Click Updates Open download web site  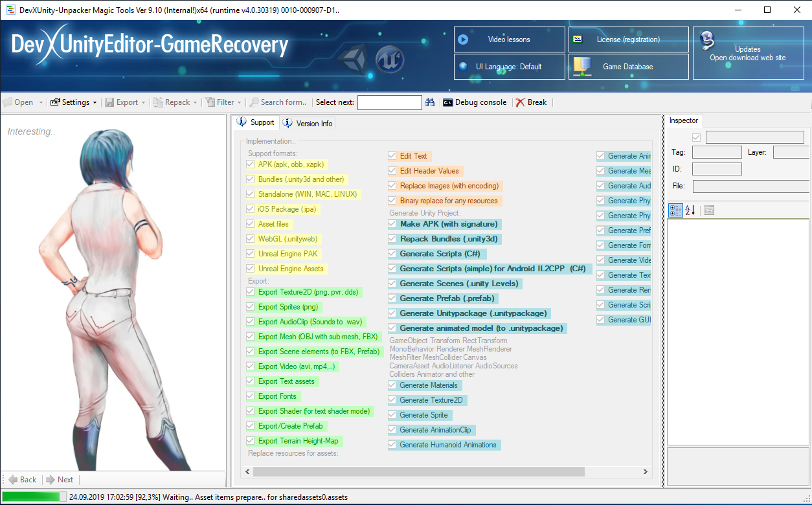[747, 53]
